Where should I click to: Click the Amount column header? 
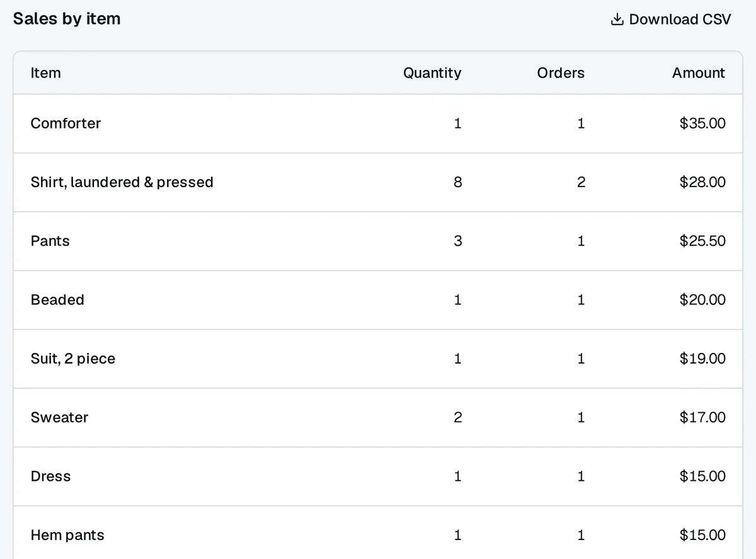[699, 73]
